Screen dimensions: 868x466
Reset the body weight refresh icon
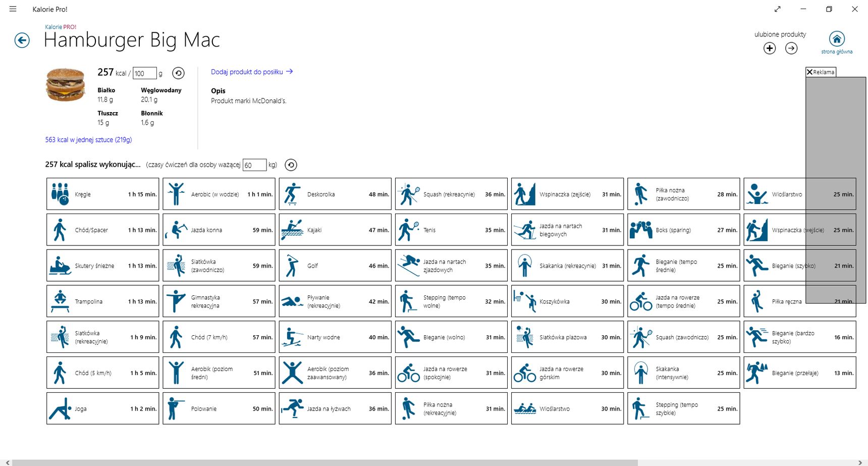pos(291,165)
